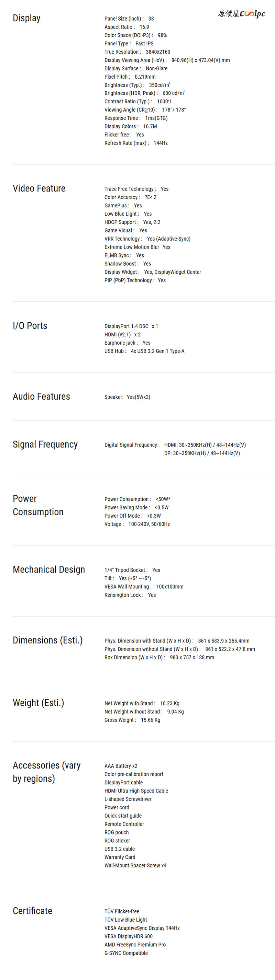Viewport: 275px width, 980px height.
Task: Click the Power Consumption heading
Action: [x=38, y=505]
